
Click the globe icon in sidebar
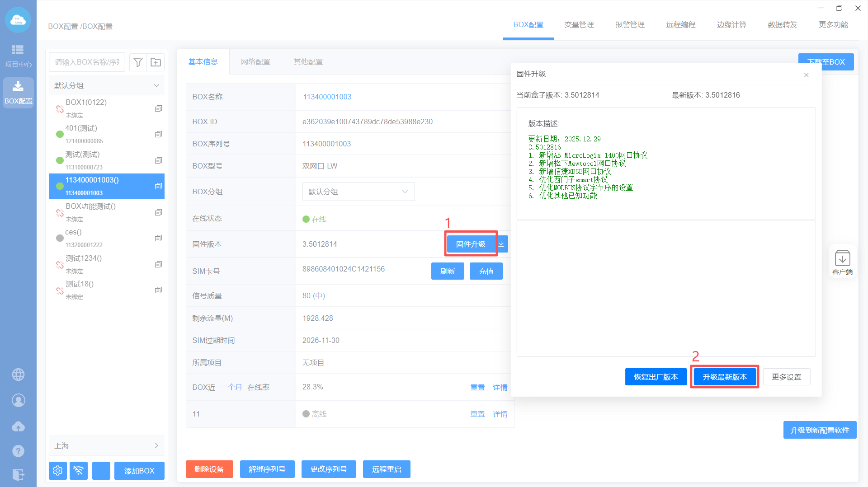tap(18, 375)
